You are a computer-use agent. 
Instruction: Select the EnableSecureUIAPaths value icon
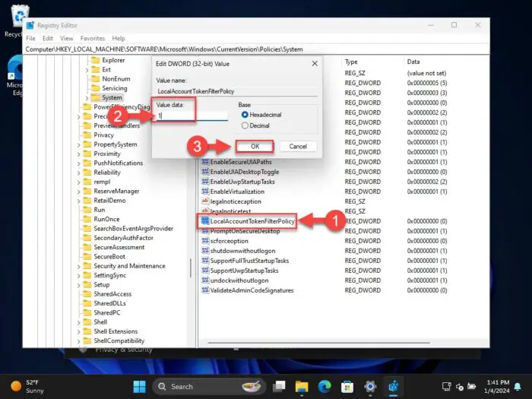(205, 162)
